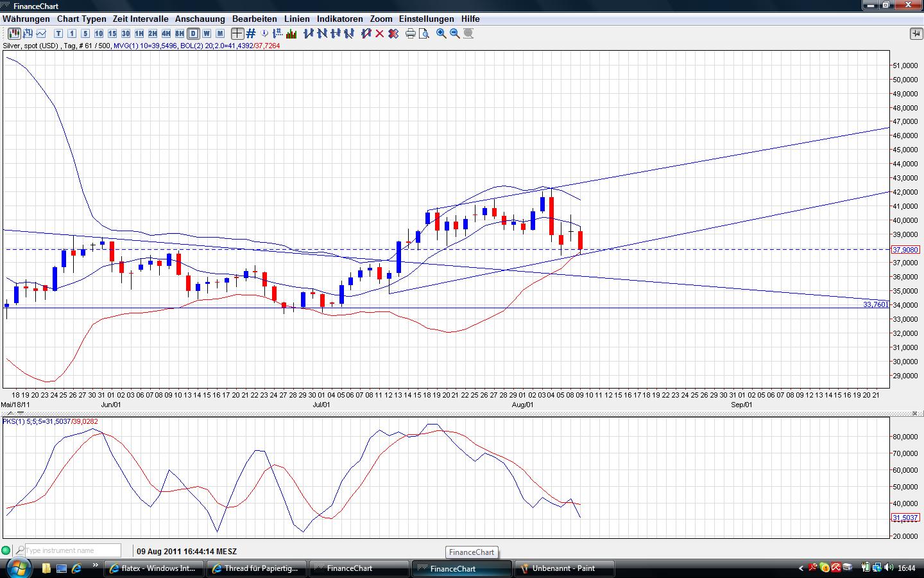Select the 1 minute interval button

click(x=72, y=33)
